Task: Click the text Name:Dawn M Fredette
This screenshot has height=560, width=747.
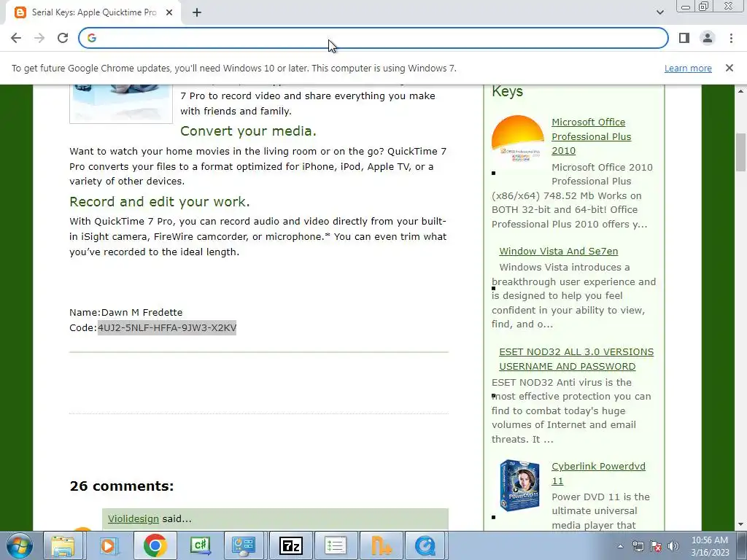Action: (x=125, y=312)
